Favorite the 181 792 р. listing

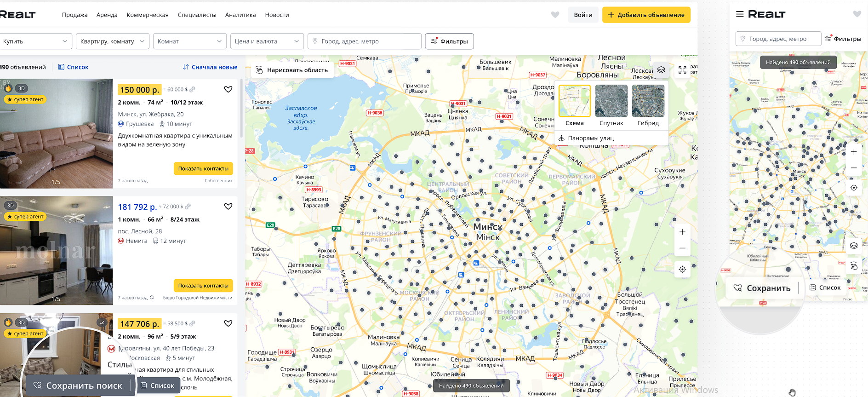[228, 206]
